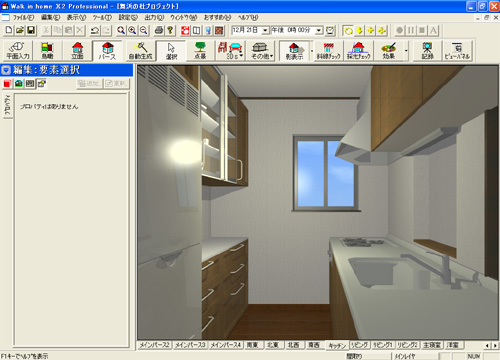
Task: Toggle the パース perspective view button
Action: [107, 51]
